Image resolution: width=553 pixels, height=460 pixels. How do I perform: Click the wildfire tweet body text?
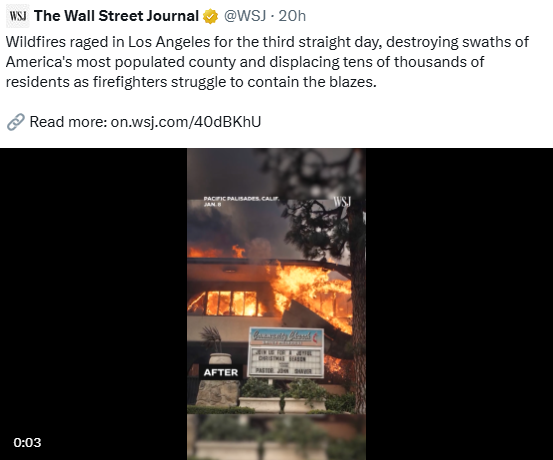[x=267, y=62]
